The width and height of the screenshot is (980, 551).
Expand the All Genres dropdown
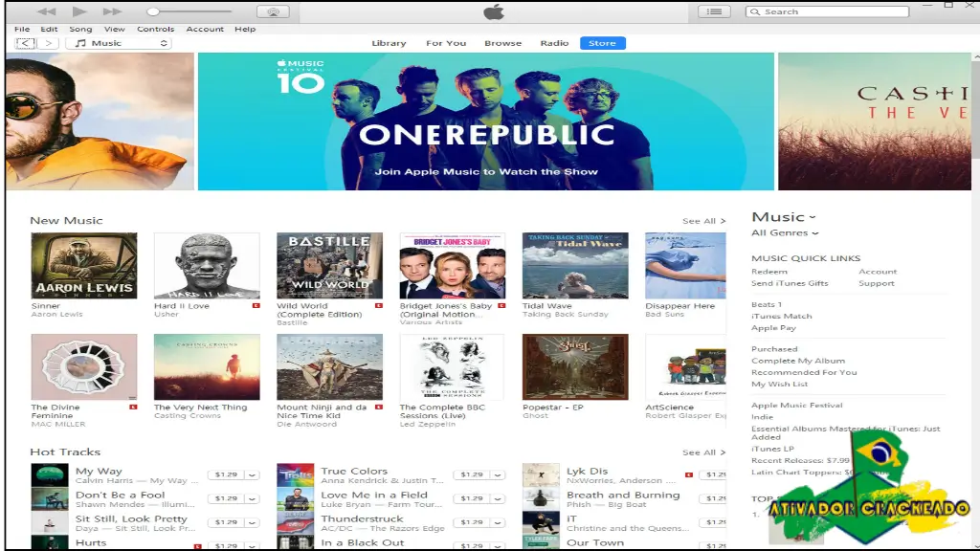(x=785, y=232)
